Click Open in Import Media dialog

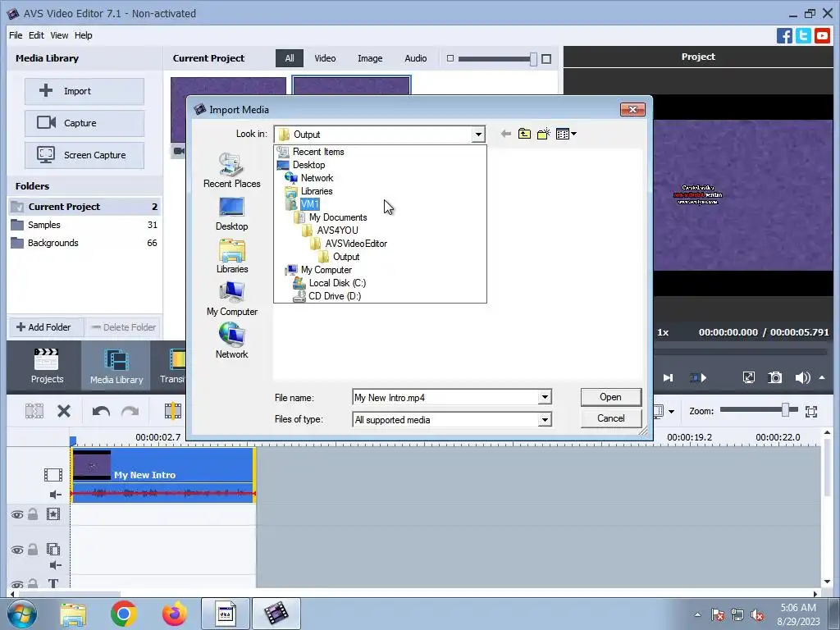pyautogui.click(x=610, y=397)
